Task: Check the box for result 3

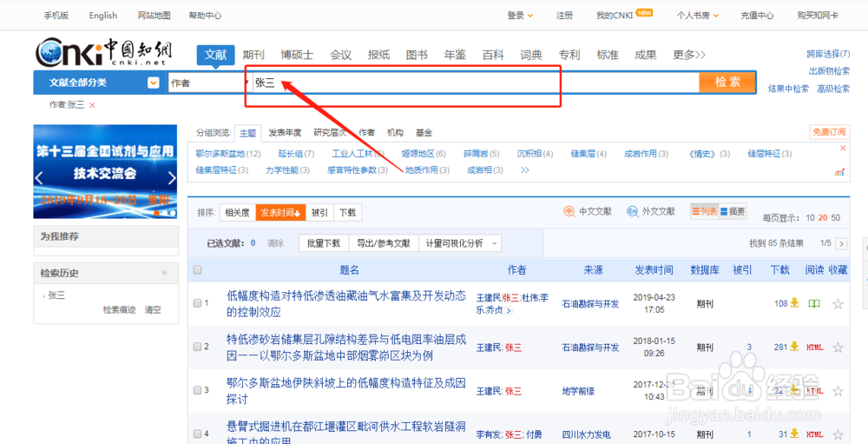Action: point(197,390)
